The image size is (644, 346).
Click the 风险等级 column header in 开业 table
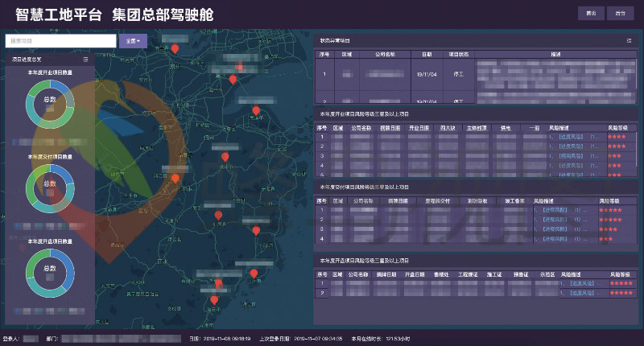616,127
